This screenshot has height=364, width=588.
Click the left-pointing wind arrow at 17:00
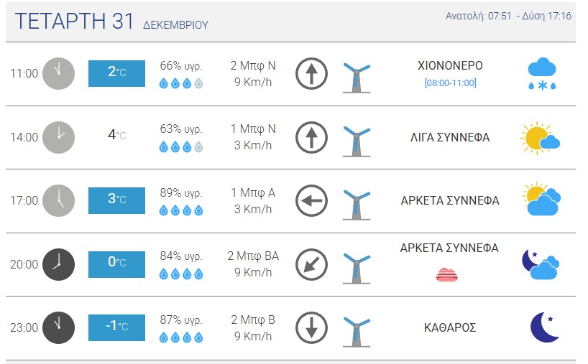point(311,200)
